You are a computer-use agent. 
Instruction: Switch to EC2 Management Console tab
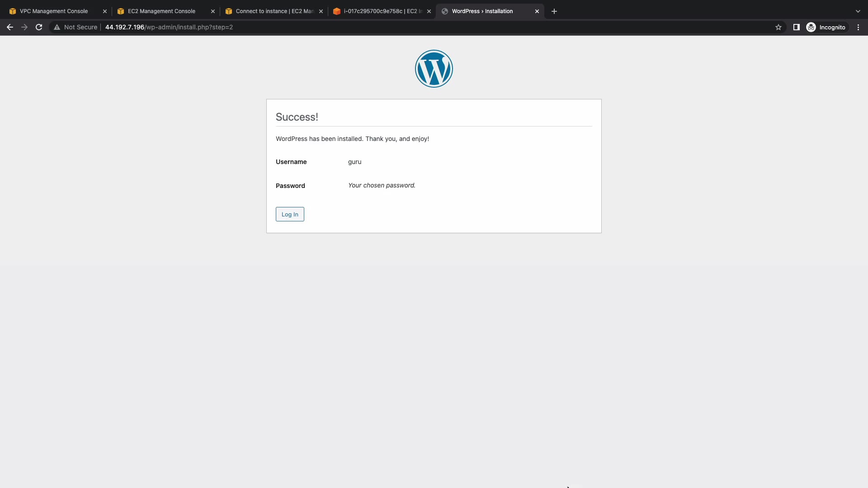click(161, 11)
